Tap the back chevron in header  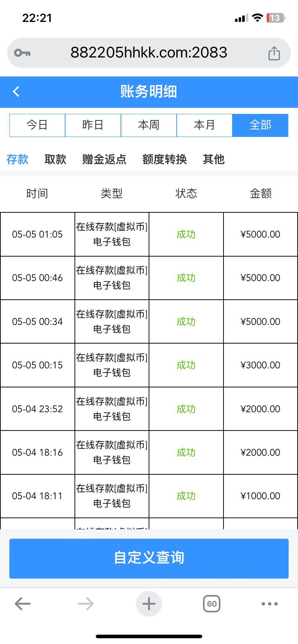(x=16, y=92)
